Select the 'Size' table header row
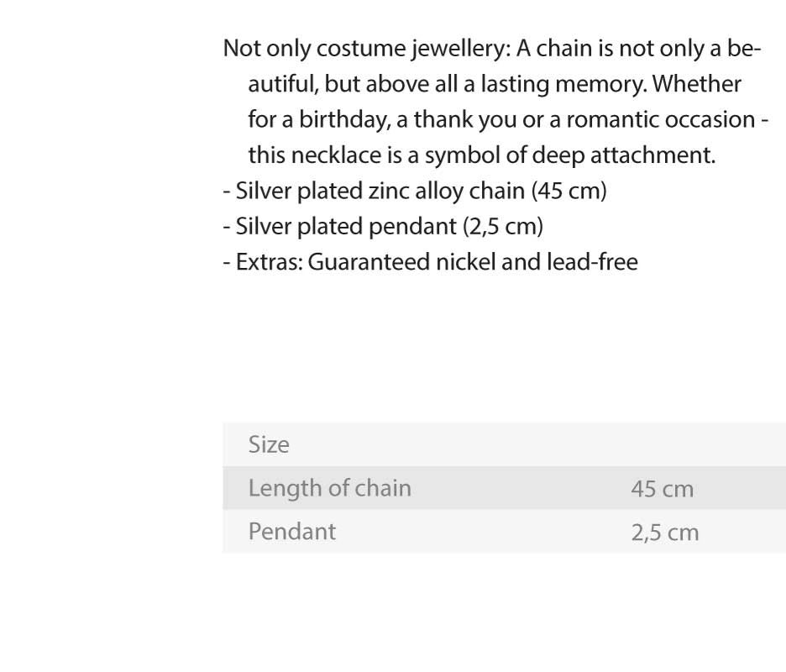 coord(505,444)
